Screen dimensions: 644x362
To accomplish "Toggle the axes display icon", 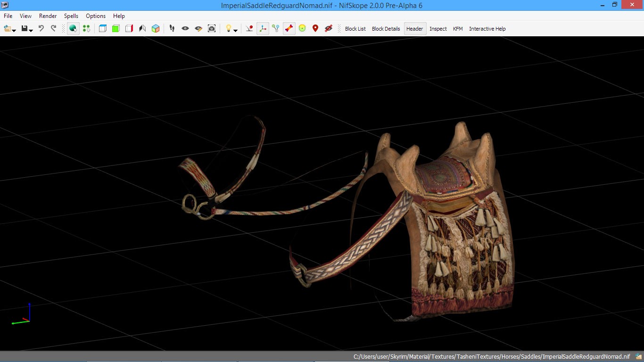I will (x=263, y=28).
